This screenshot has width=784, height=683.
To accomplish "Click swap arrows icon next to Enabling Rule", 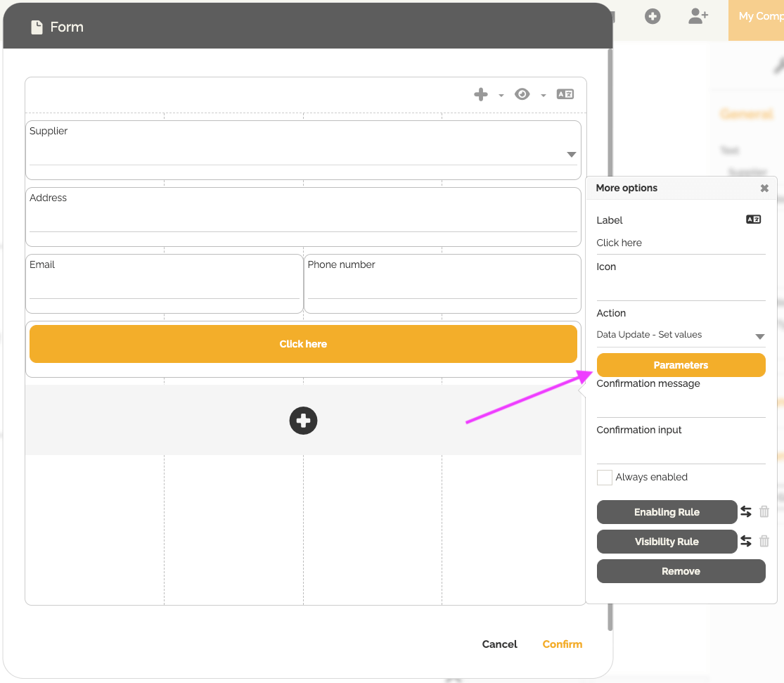I will 746,512.
